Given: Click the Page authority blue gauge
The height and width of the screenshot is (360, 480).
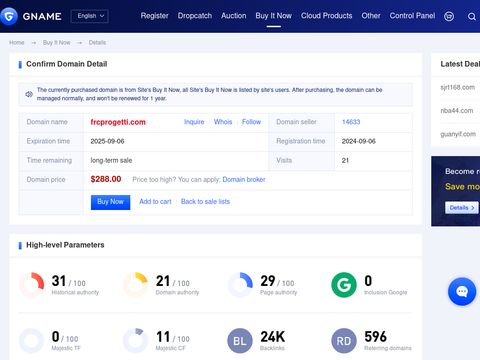Looking at the screenshot, I should coord(240,285).
